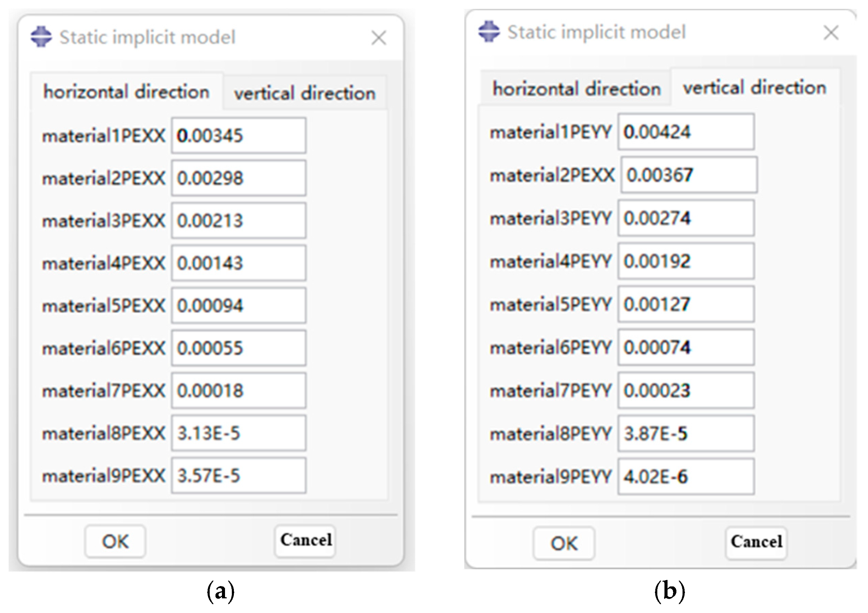Click the app icon in right dialog title bar

(x=489, y=31)
